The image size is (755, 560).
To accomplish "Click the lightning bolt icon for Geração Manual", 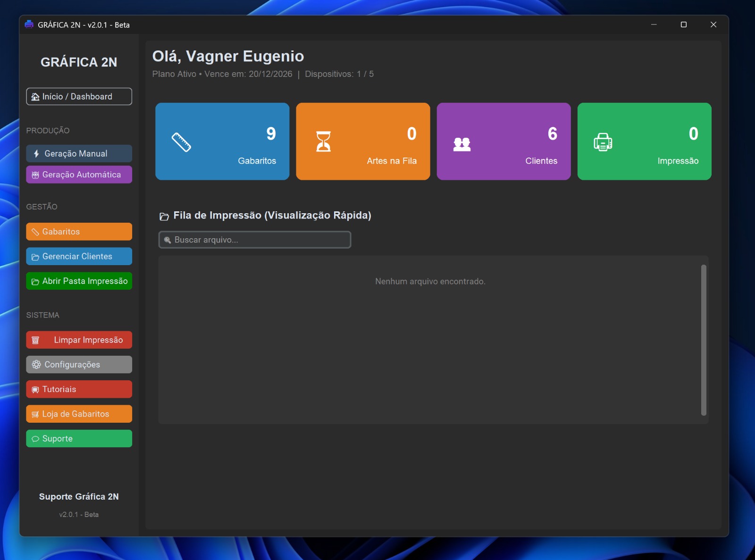I will [x=36, y=154].
